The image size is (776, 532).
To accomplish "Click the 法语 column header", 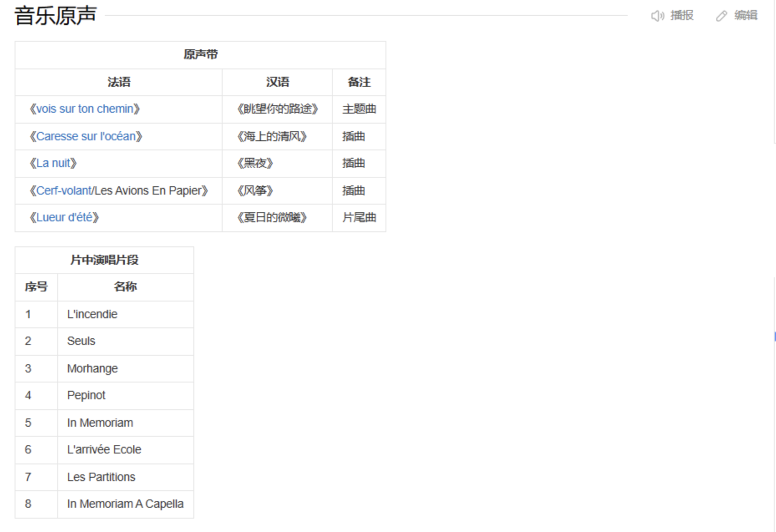I will [x=119, y=82].
